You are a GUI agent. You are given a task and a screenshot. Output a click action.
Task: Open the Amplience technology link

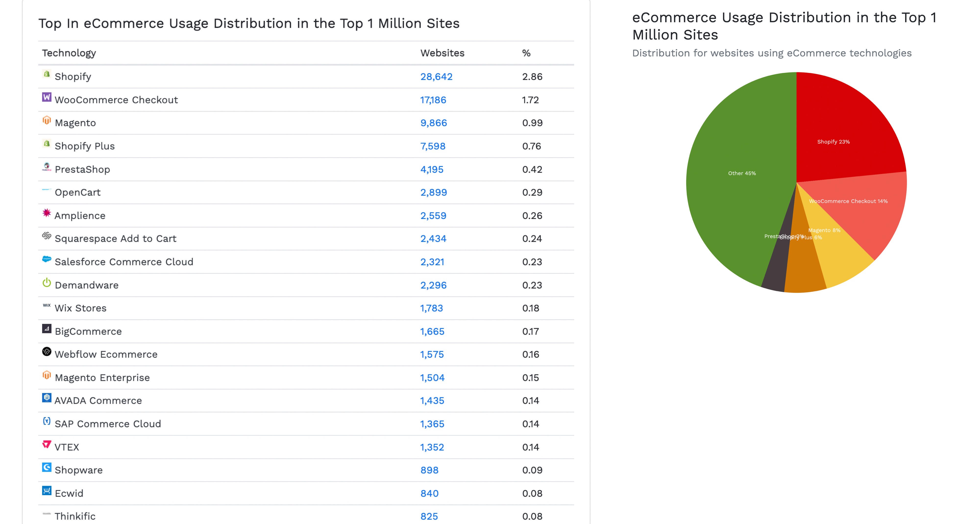[80, 216]
